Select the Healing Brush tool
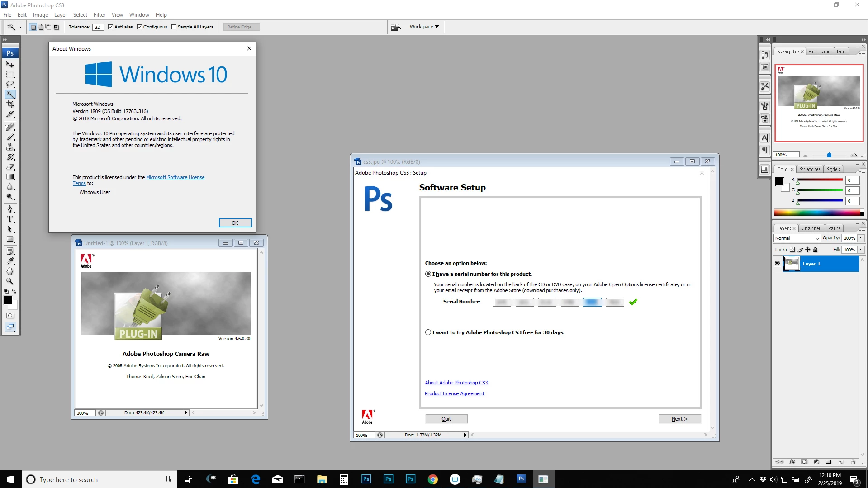The height and width of the screenshot is (488, 868). click(x=10, y=127)
